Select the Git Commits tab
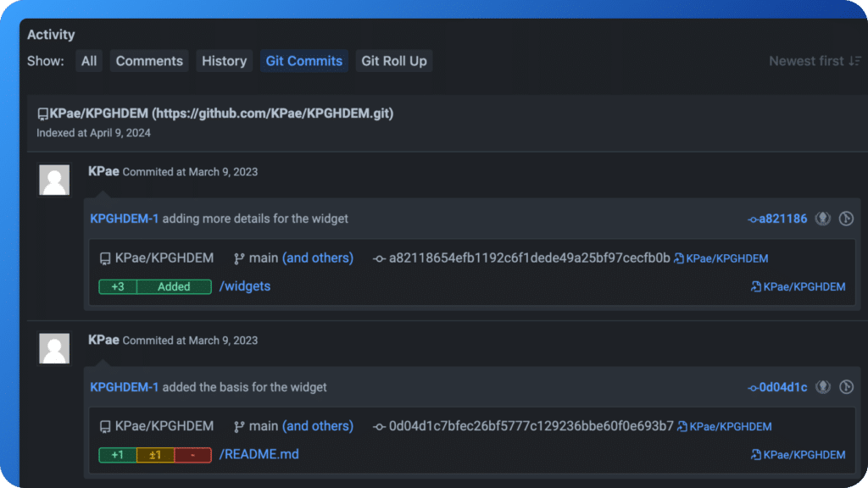The width and height of the screenshot is (868, 488). coord(304,61)
